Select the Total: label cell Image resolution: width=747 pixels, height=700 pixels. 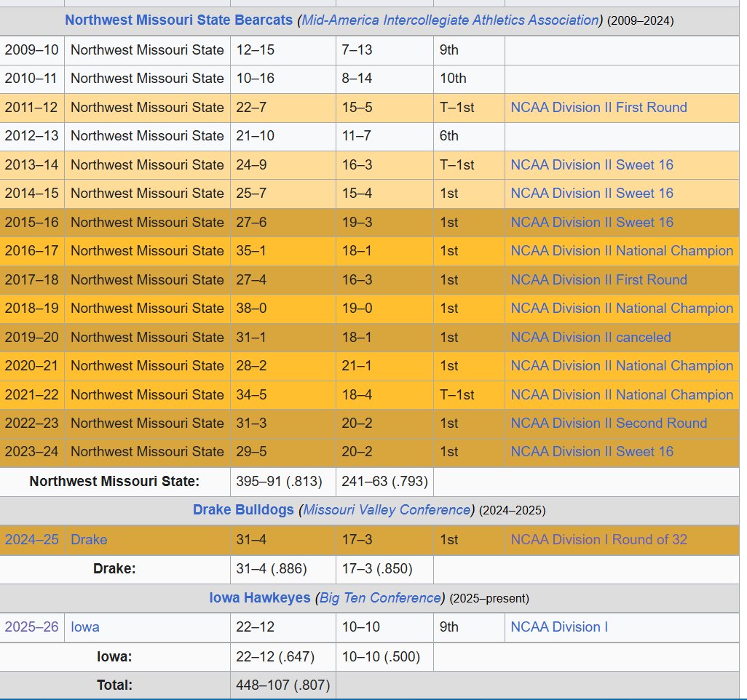(114, 685)
